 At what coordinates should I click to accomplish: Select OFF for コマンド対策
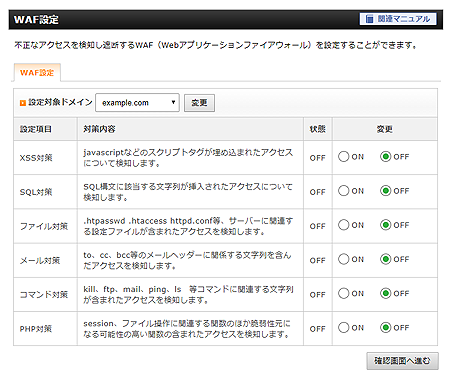coord(385,294)
